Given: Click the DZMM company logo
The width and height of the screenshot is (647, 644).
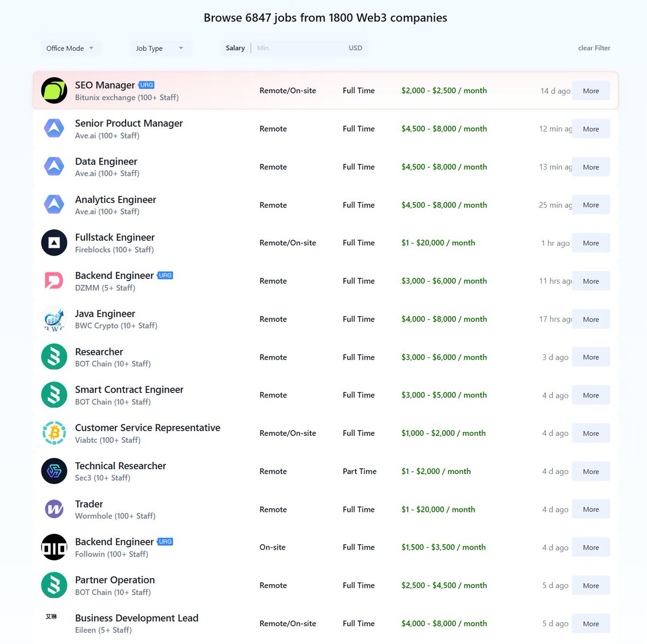Looking at the screenshot, I should pyautogui.click(x=54, y=281).
